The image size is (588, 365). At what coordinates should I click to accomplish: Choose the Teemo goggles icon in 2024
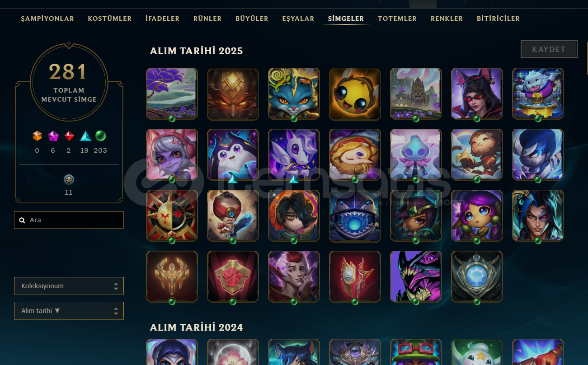416,352
